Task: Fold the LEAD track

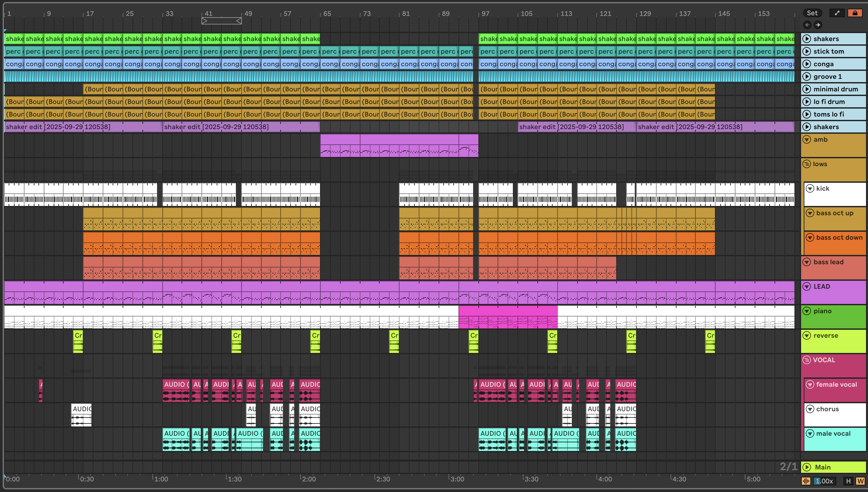Action: tap(807, 286)
